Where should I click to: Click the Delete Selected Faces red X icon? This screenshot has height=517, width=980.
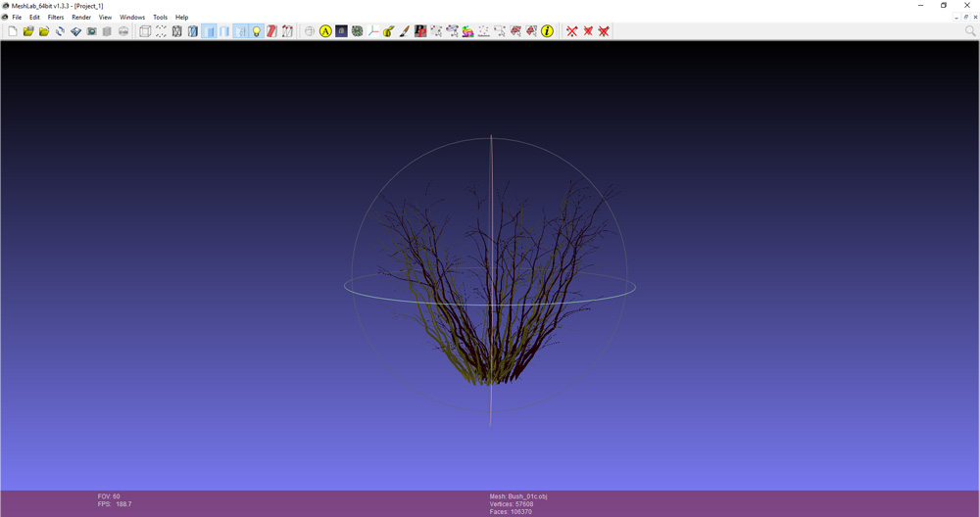coord(588,31)
